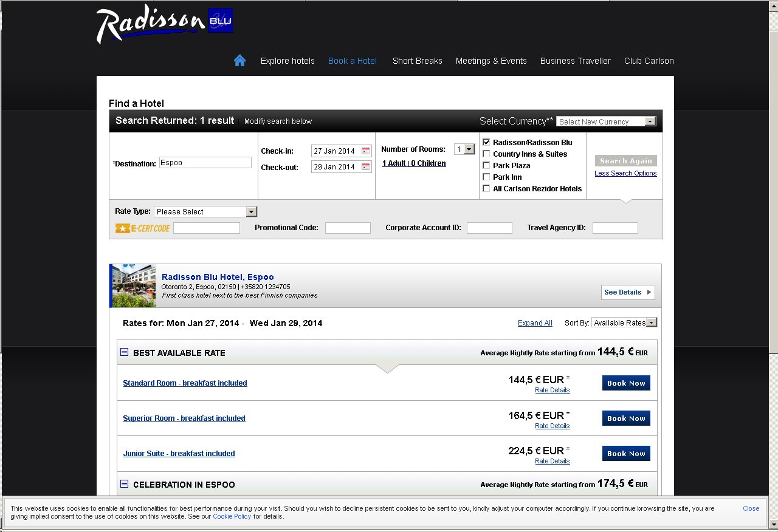
Task: View Rate Details for 164,5 EUR
Action: tap(553, 426)
